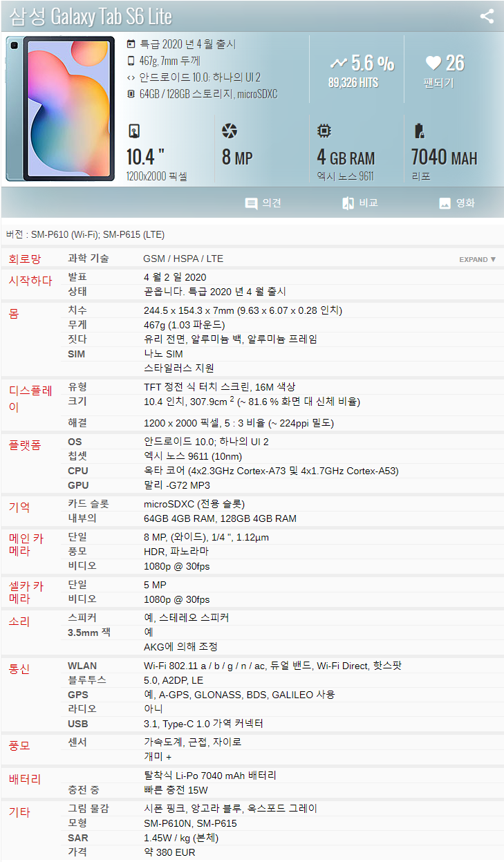Screen dimensions: 504x862
Task: Open the Galaxy Tab S6 Lite product image
Action: click(60, 109)
